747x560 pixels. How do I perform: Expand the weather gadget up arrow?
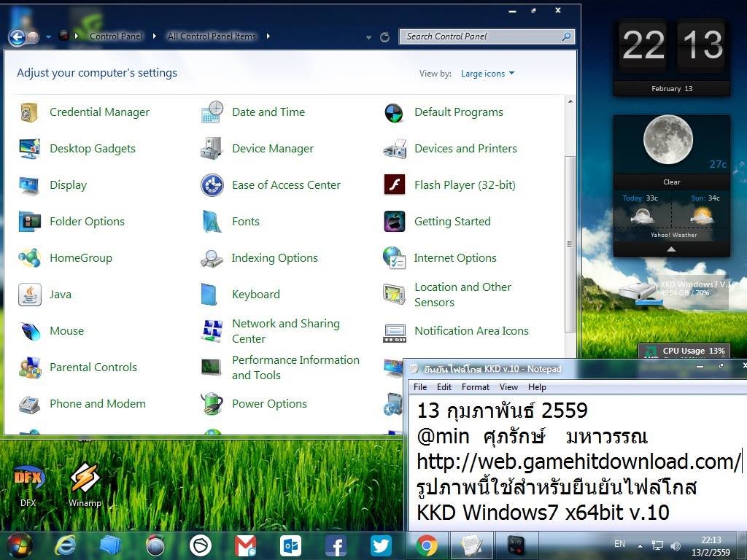671,249
